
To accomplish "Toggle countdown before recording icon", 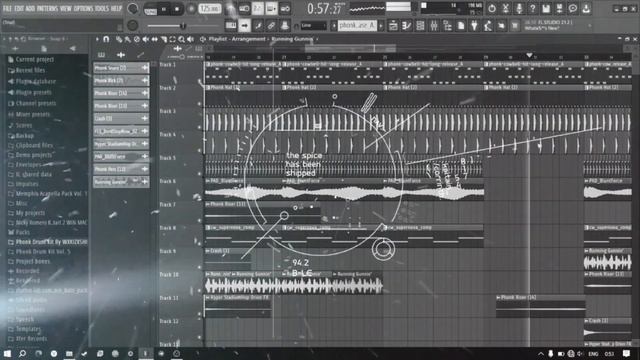I will tap(258, 9).
